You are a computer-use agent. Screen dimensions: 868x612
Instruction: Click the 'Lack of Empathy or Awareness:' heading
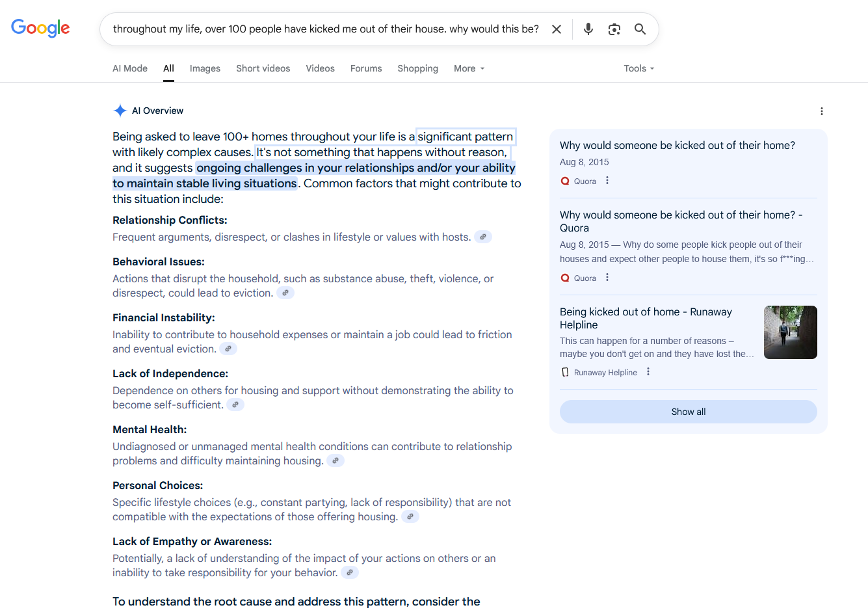pos(192,542)
